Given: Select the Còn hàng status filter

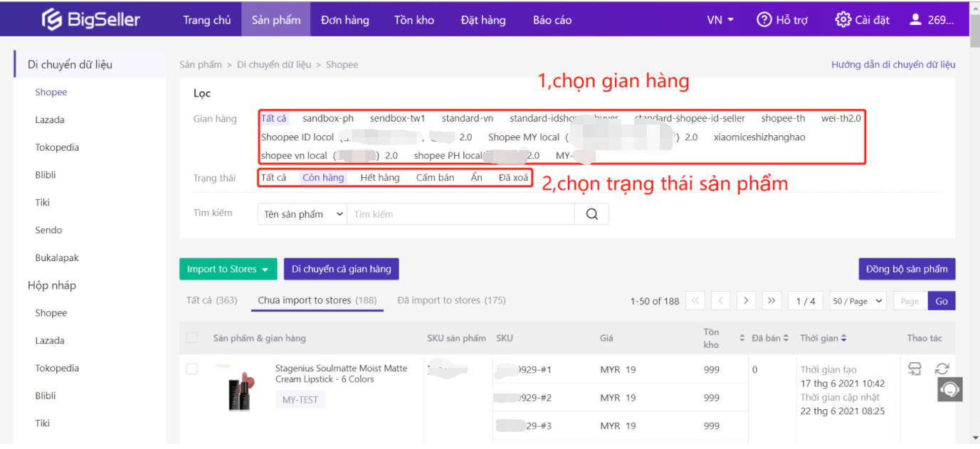Looking at the screenshot, I should pyautogui.click(x=323, y=178).
